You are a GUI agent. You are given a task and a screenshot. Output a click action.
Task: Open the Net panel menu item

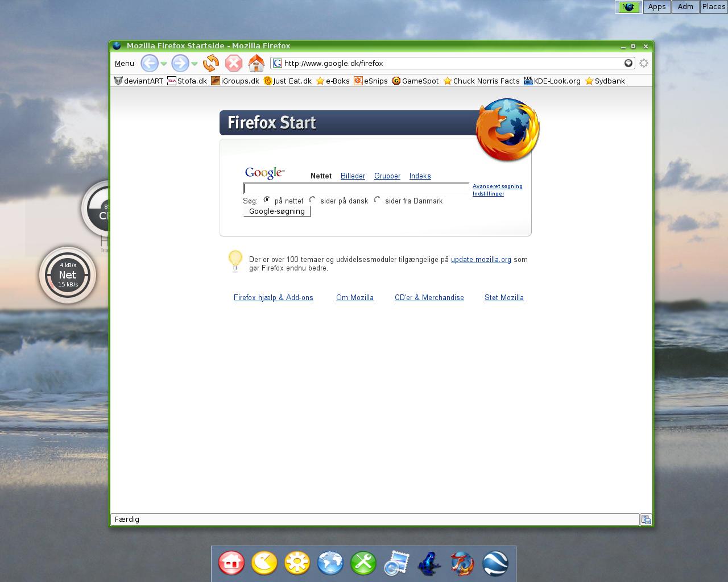pyautogui.click(x=628, y=7)
